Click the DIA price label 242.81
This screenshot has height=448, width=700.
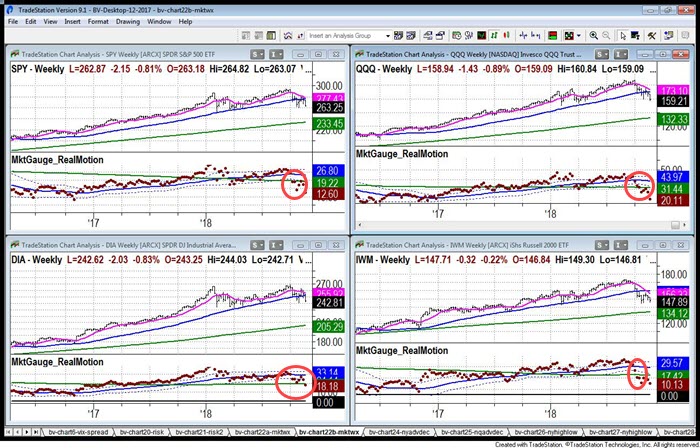(328, 303)
